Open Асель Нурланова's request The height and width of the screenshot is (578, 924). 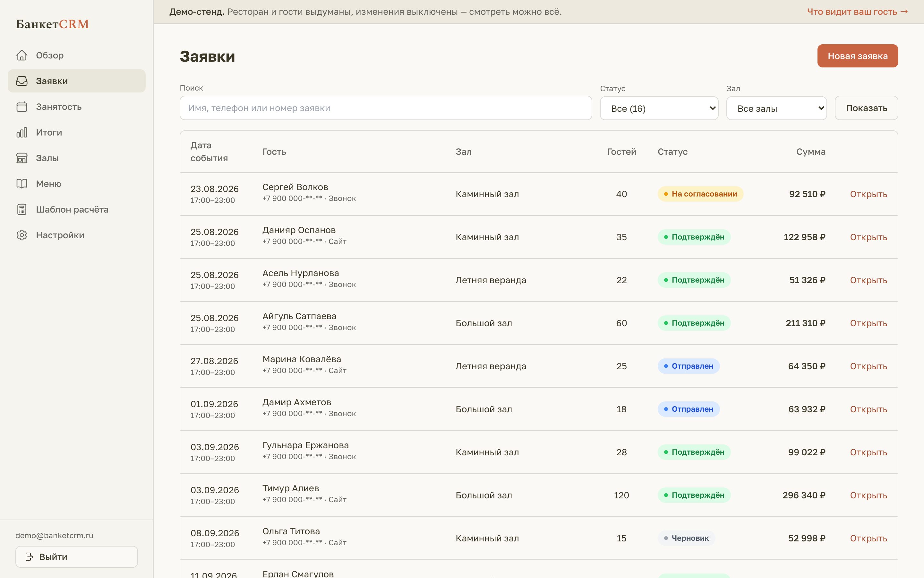point(868,280)
